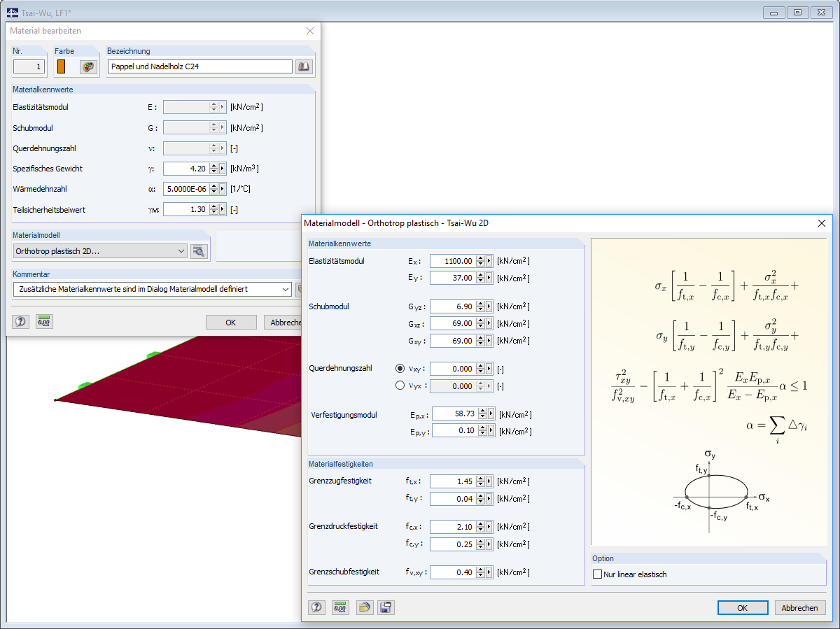Viewport: 840px width, 629px height.
Task: Select the νxy Querdehnungszahl radio button
Action: pos(400,368)
